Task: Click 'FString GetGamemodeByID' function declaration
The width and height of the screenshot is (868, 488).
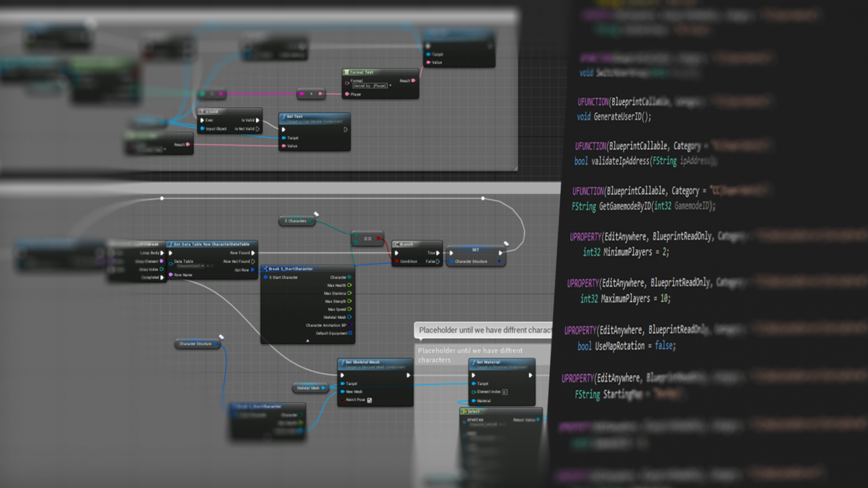Action: (643, 206)
